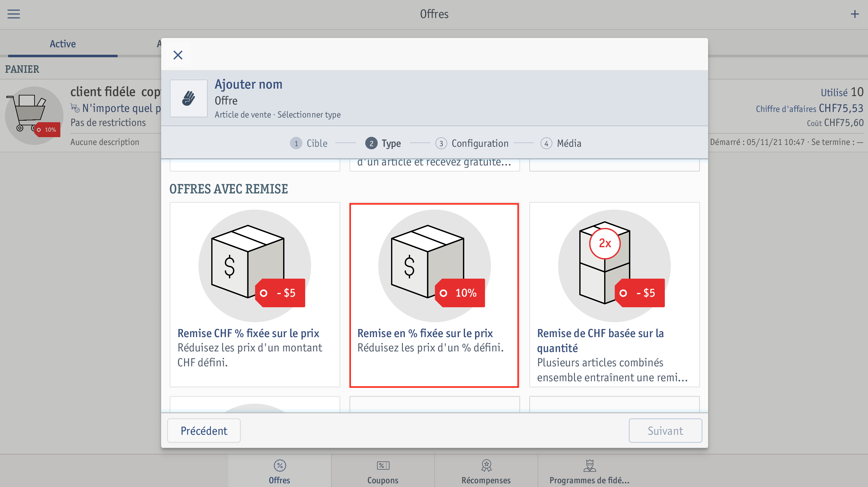Open Programmes de fidé... bottom tab
Image resolution: width=868 pixels, height=487 pixels.
(x=589, y=471)
